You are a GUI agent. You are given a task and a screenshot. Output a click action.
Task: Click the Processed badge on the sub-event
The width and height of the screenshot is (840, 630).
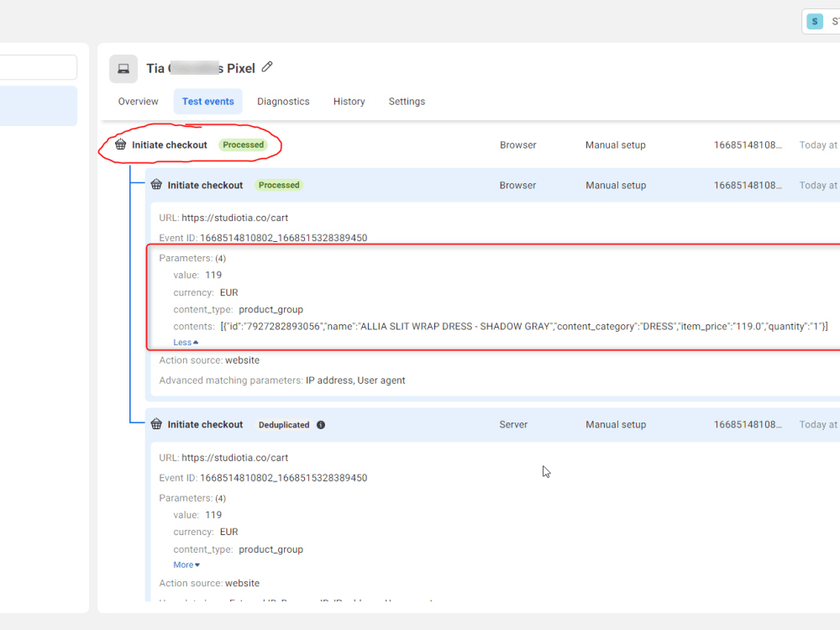click(279, 185)
